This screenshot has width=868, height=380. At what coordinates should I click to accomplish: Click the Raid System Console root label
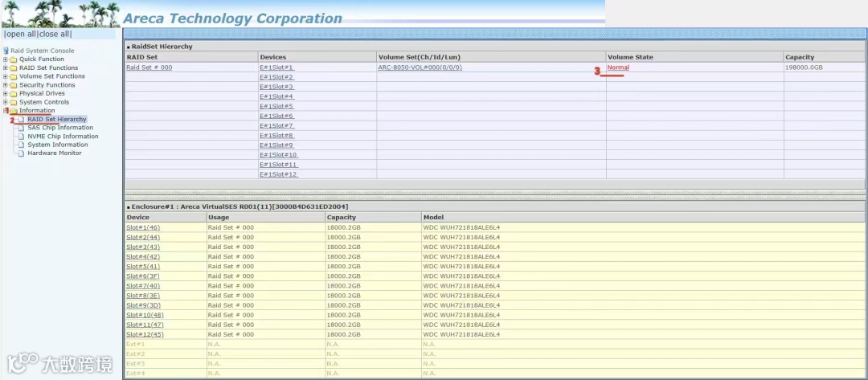coord(42,51)
